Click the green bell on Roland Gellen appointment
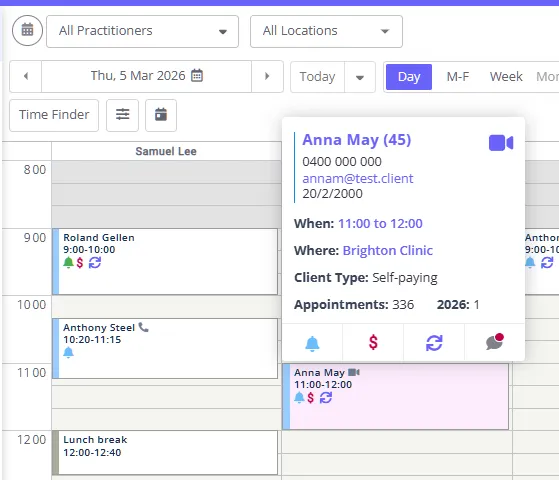The image size is (559, 480). pyautogui.click(x=68, y=262)
